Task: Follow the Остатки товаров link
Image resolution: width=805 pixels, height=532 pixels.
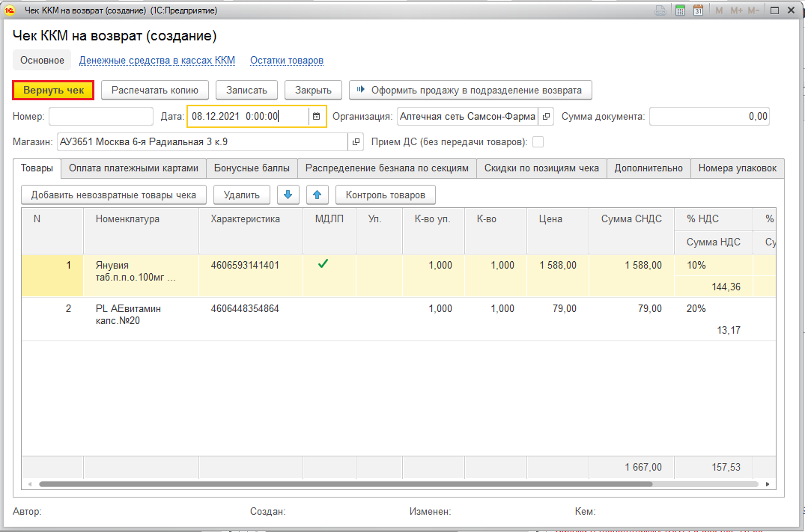Action: (287, 61)
